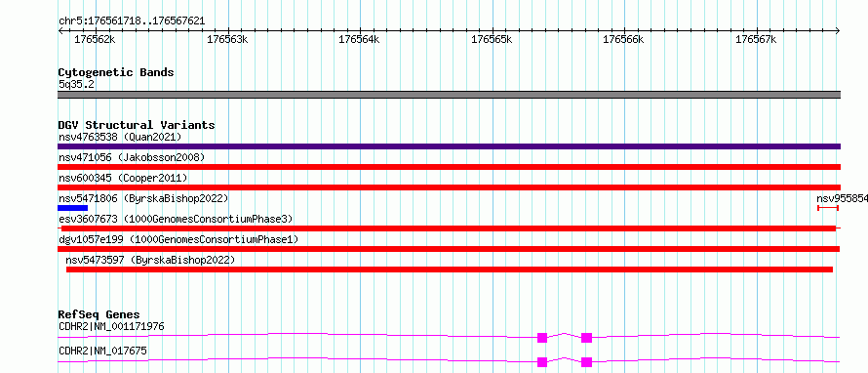Click the red nsv600345 variant bar
This screenshot has width=868, height=373.
click(449, 187)
